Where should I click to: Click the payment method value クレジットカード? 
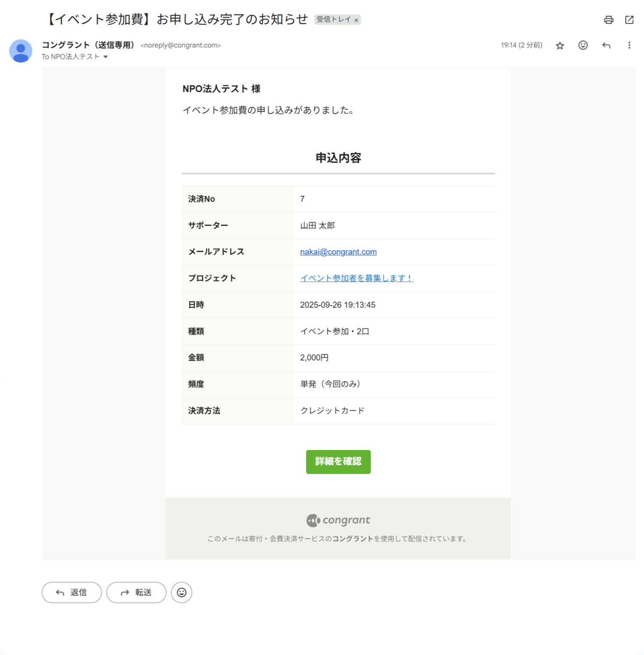332,411
